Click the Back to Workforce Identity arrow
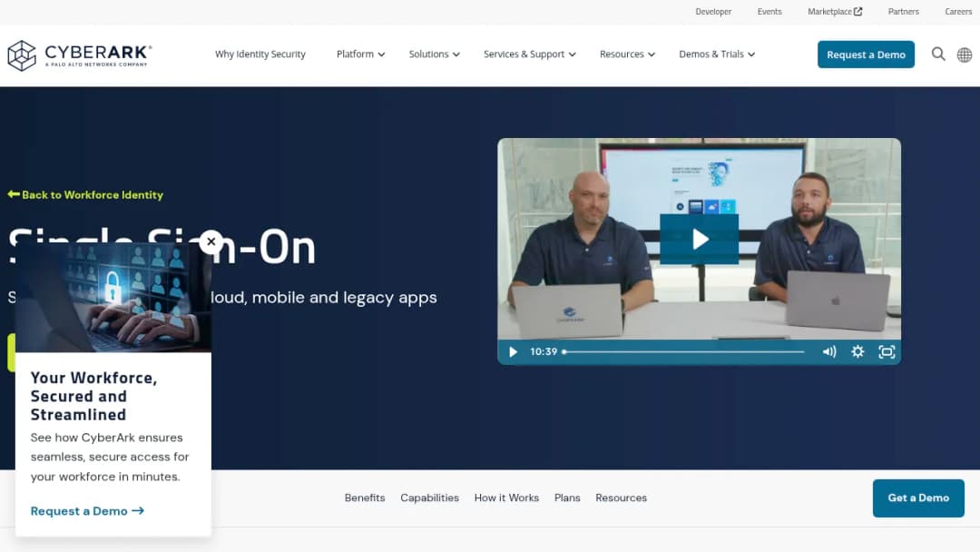 (13, 194)
